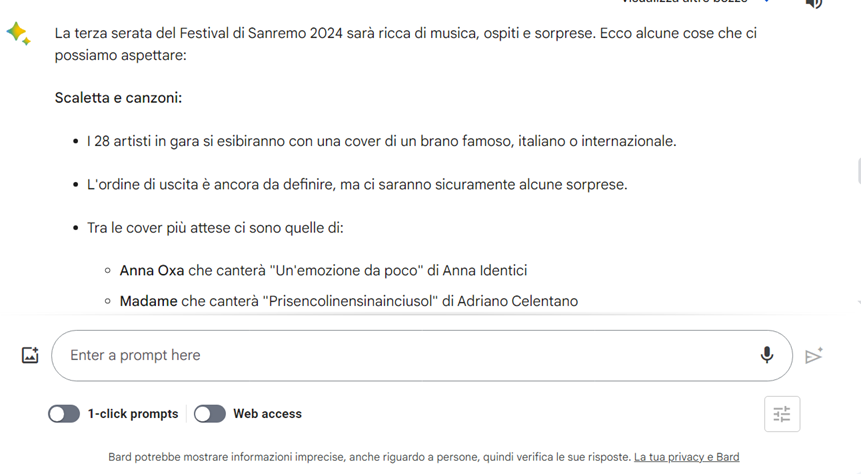861x474 pixels.
Task: Click the Bard sparkle icon
Action: 17,33
